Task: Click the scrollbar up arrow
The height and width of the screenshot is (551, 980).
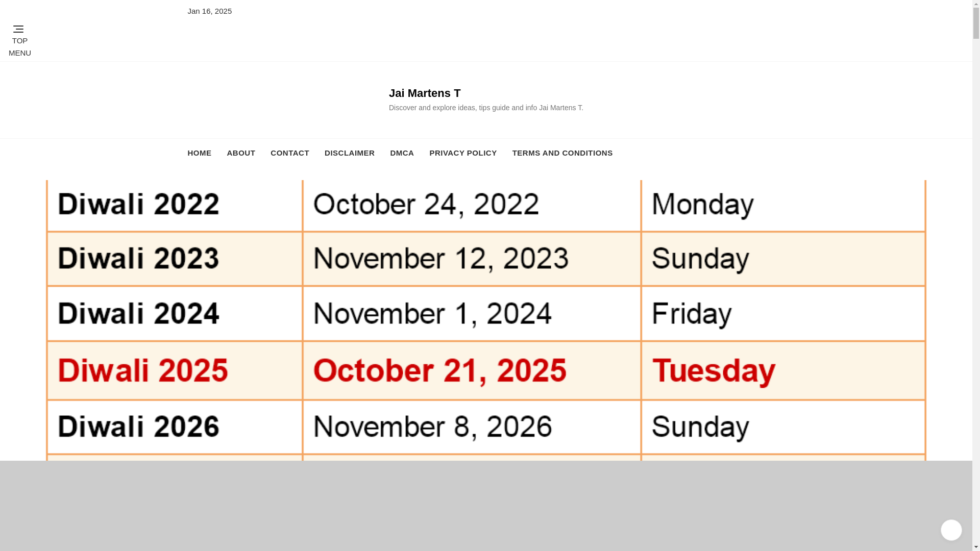Action: (976, 3)
